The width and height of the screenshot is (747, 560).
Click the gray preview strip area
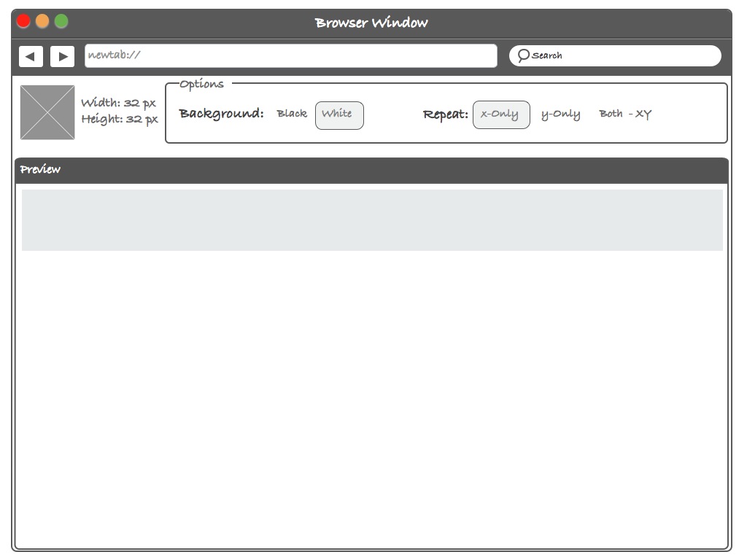click(x=372, y=220)
